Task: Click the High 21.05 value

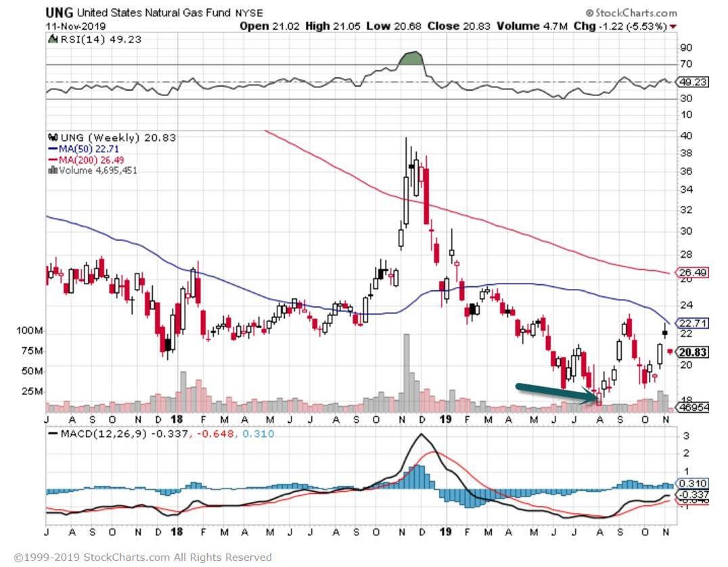Action: coord(333,26)
